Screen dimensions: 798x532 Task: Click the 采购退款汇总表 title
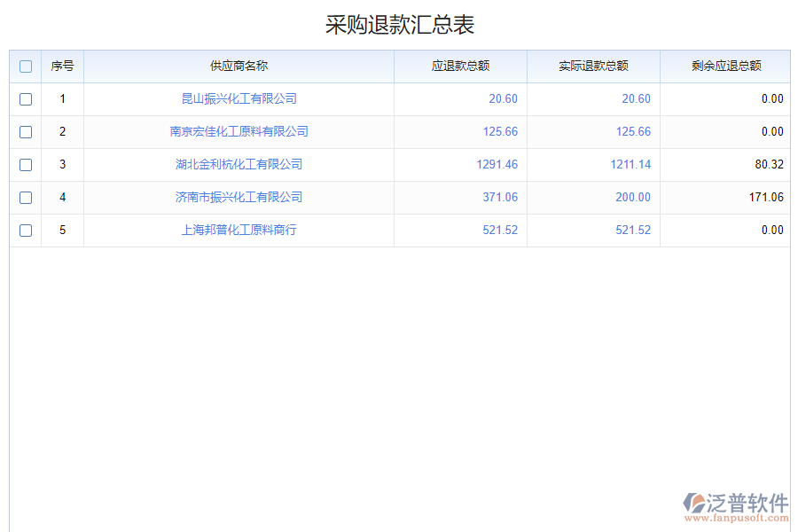click(399, 24)
